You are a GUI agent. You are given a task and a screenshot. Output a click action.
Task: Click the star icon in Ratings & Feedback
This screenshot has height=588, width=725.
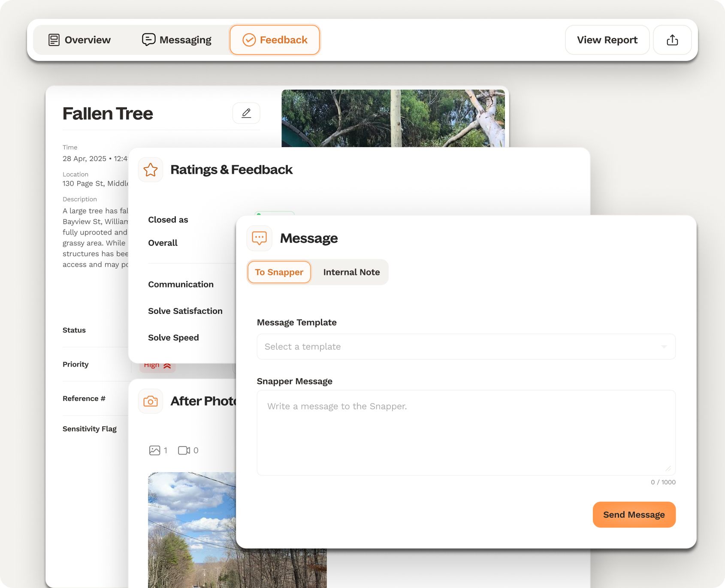(x=151, y=170)
